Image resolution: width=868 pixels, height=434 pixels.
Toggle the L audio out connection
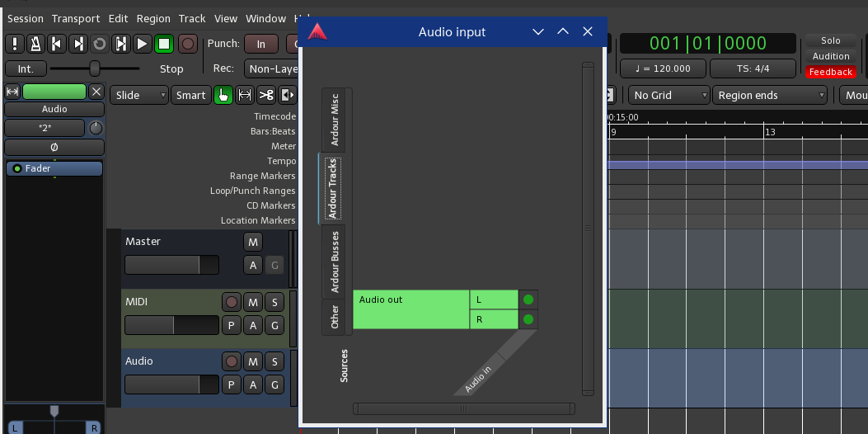pyautogui.click(x=528, y=300)
